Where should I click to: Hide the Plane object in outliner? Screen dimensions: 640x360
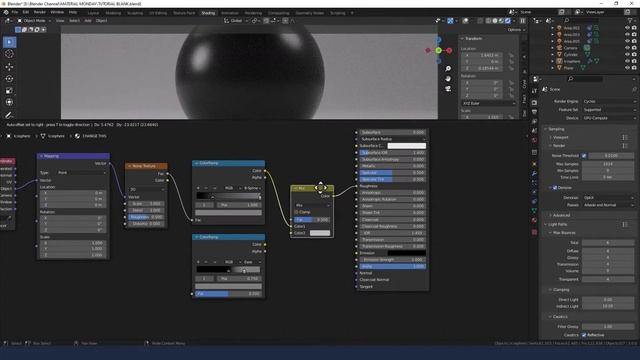click(627, 68)
